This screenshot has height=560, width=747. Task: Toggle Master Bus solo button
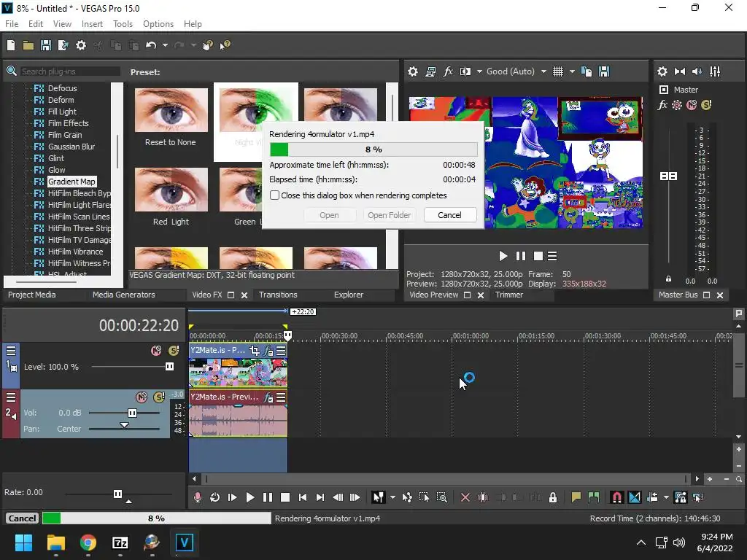tap(706, 105)
